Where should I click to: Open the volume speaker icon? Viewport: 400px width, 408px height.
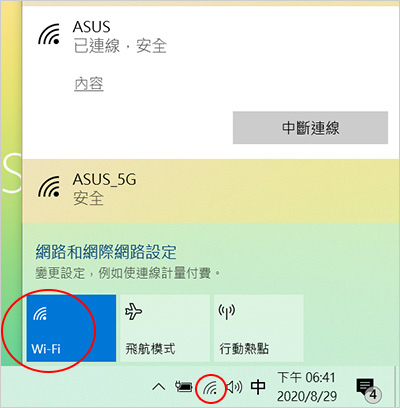[x=234, y=387]
